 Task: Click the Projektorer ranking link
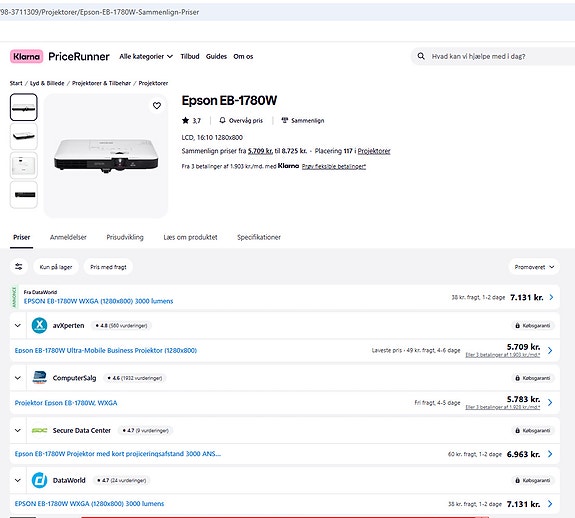point(374,151)
